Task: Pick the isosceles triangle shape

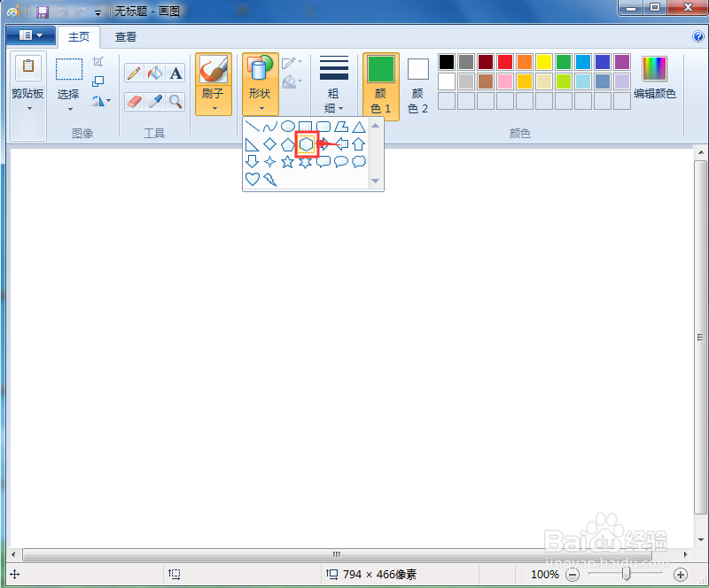Action: coord(359,127)
